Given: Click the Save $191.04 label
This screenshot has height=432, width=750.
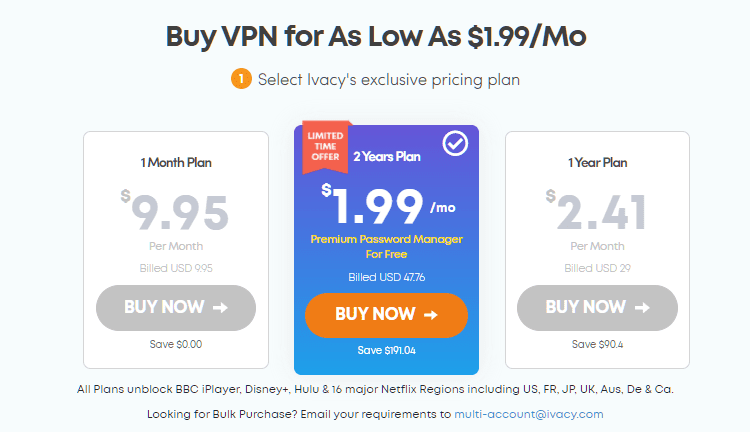Looking at the screenshot, I should pyautogui.click(x=386, y=350).
